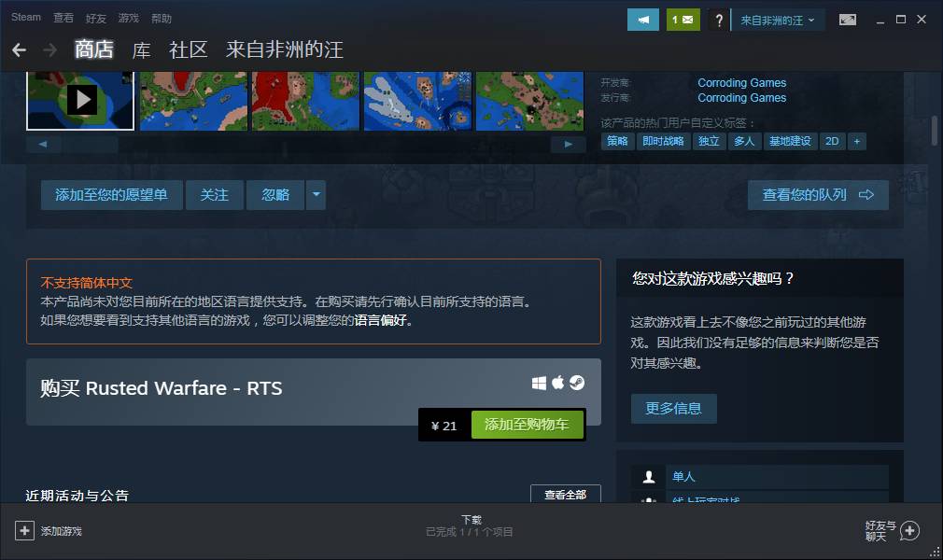943x560 pixels.
Task: Switch to the 库 tab
Action: [141, 49]
